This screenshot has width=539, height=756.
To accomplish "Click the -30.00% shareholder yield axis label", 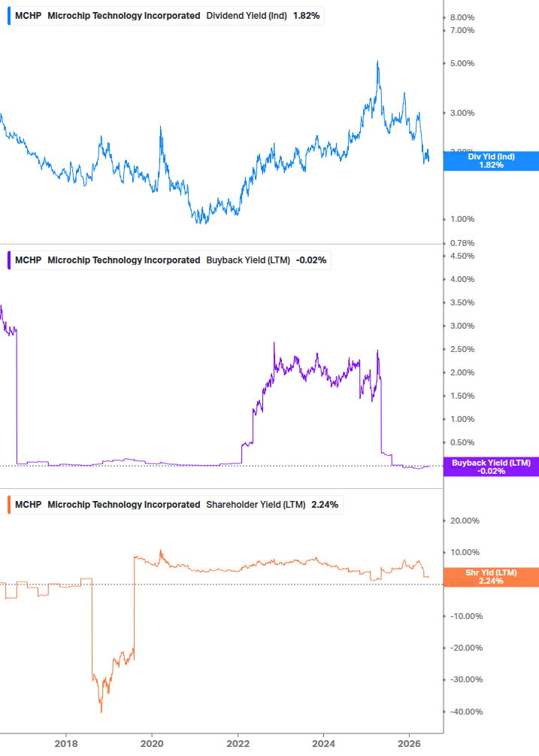I will pyautogui.click(x=466, y=680).
